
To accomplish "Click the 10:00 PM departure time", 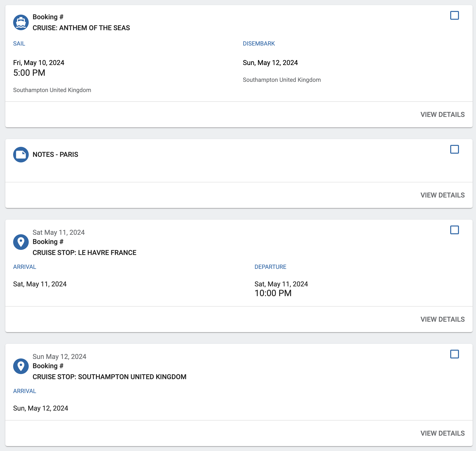I will click(273, 293).
